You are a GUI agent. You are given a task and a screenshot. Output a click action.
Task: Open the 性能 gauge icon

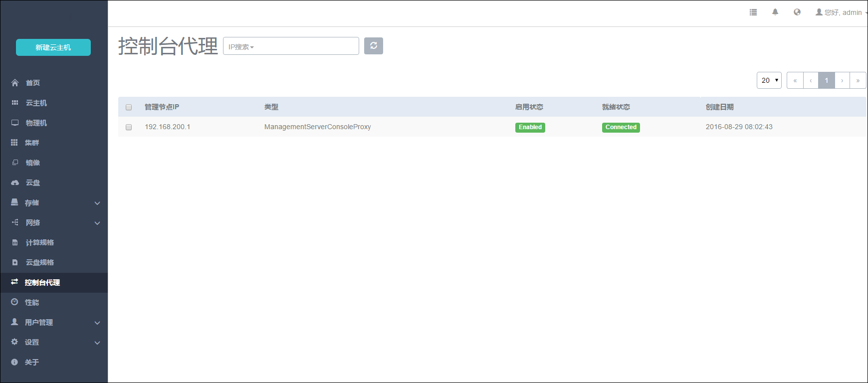tap(14, 302)
